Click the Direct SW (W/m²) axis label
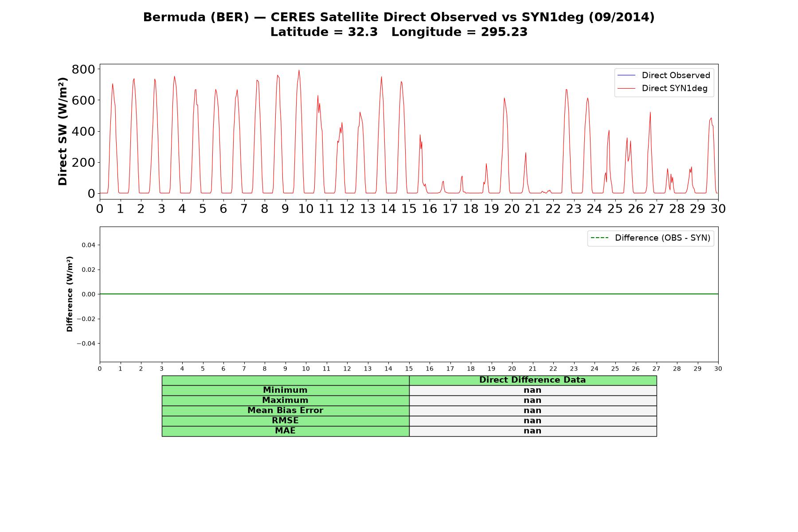This screenshot has height=532, width=798. (63, 132)
